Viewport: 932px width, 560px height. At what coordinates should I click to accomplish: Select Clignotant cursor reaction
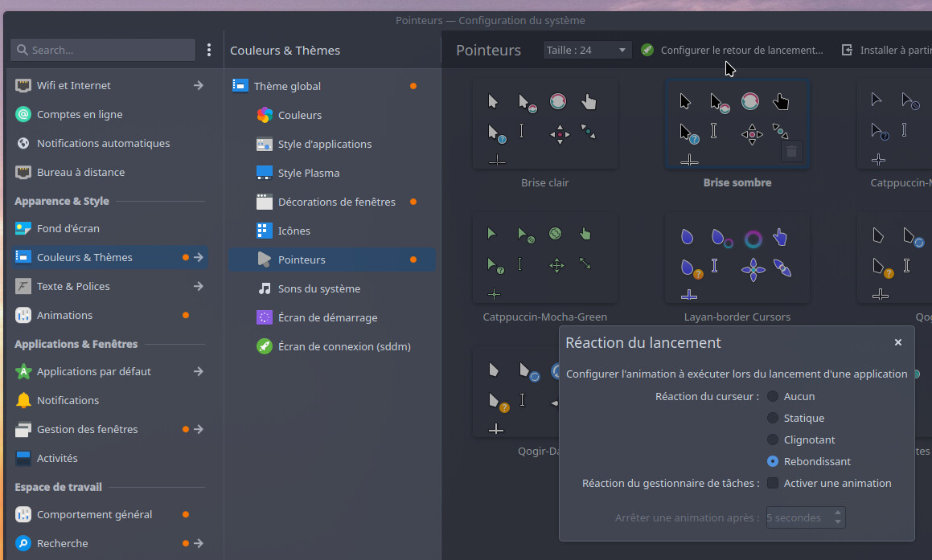pos(773,439)
